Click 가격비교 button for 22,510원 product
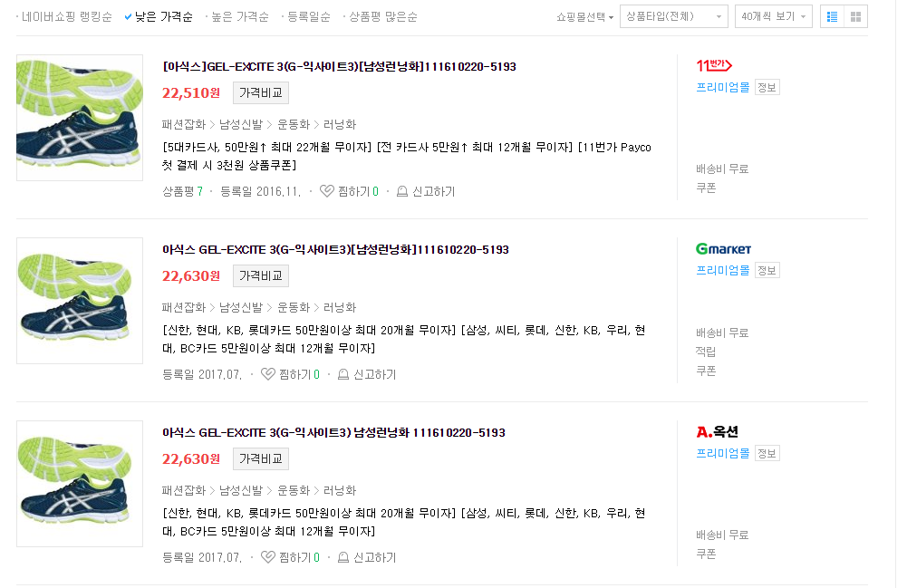907x588 pixels. pyautogui.click(x=261, y=92)
